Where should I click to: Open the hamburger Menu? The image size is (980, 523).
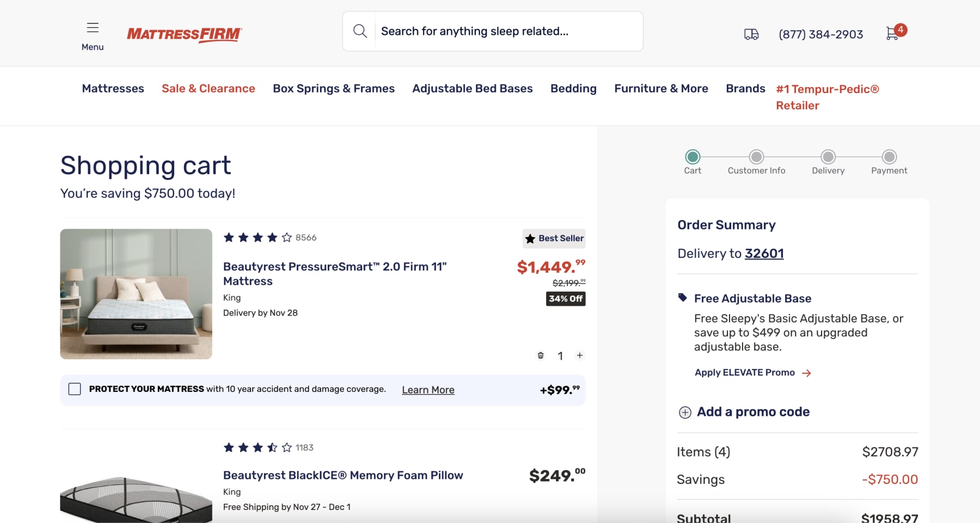(x=93, y=27)
